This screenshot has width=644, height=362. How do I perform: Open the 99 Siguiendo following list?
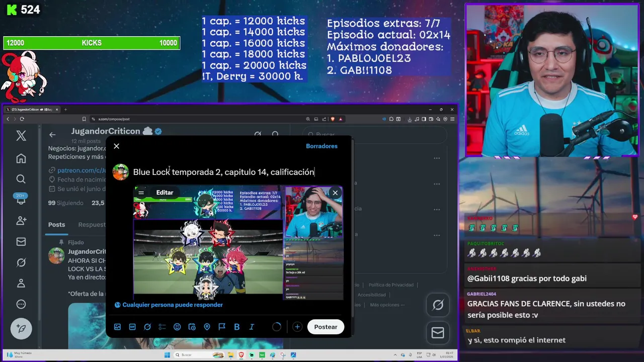(x=65, y=203)
